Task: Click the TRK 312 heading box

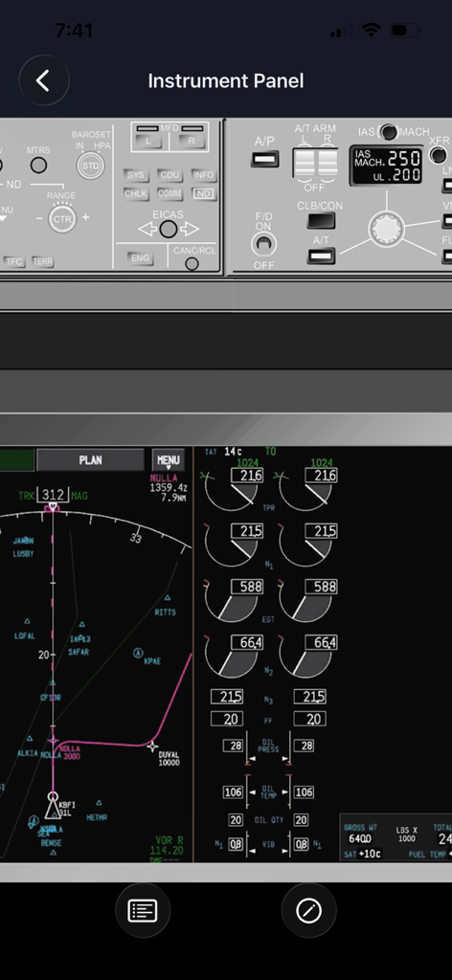Action: [53, 495]
